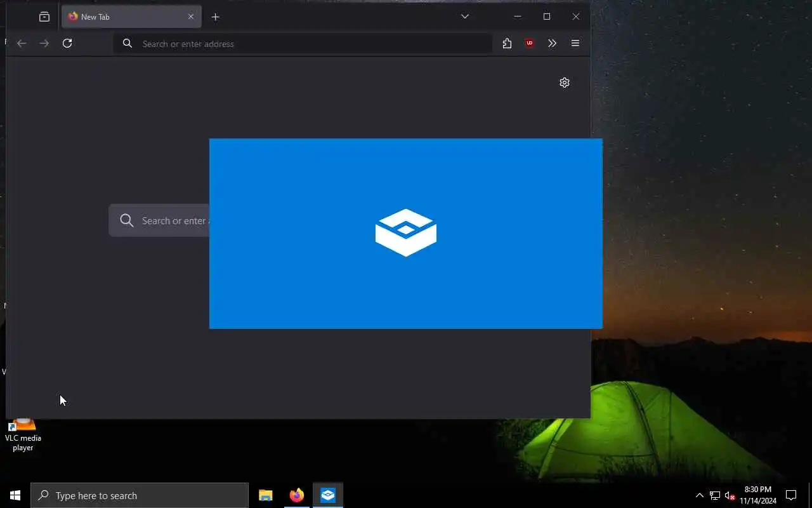
Task: Go forward to the next page
Action: pyautogui.click(x=44, y=43)
